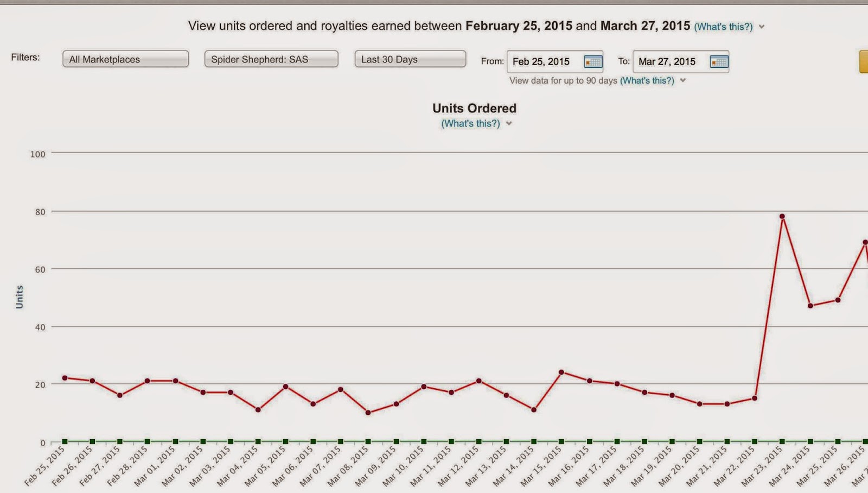Click the chevron beside the header What's this
This screenshot has height=493, width=868.
point(762,27)
